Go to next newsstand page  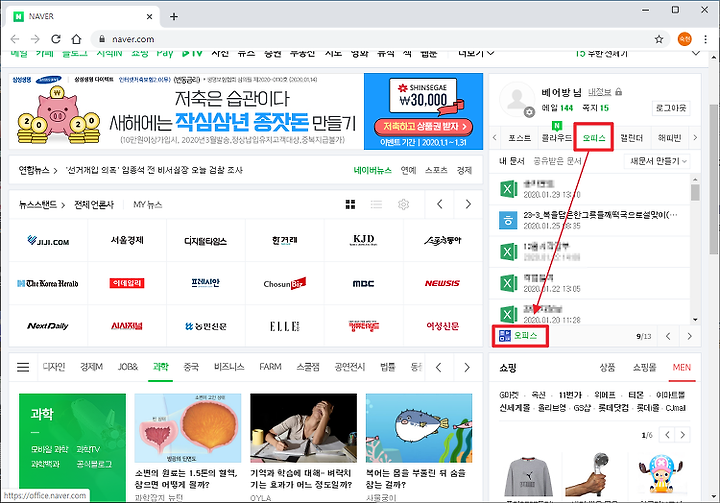click(x=468, y=204)
